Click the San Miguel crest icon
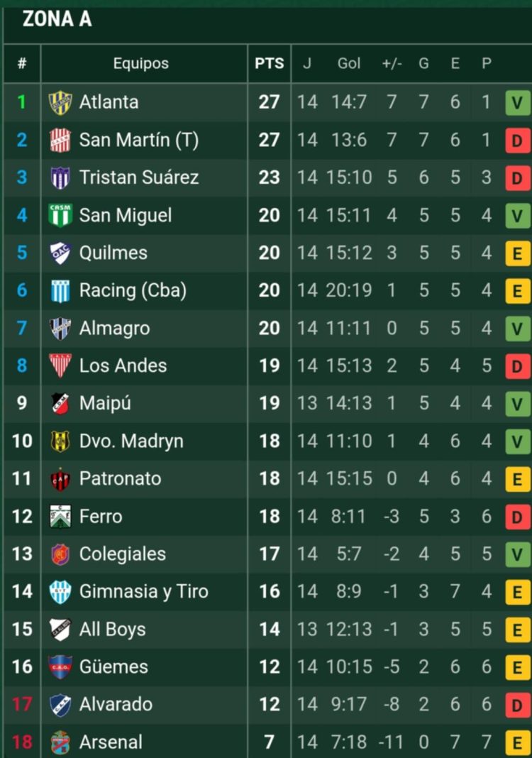 pos(60,215)
